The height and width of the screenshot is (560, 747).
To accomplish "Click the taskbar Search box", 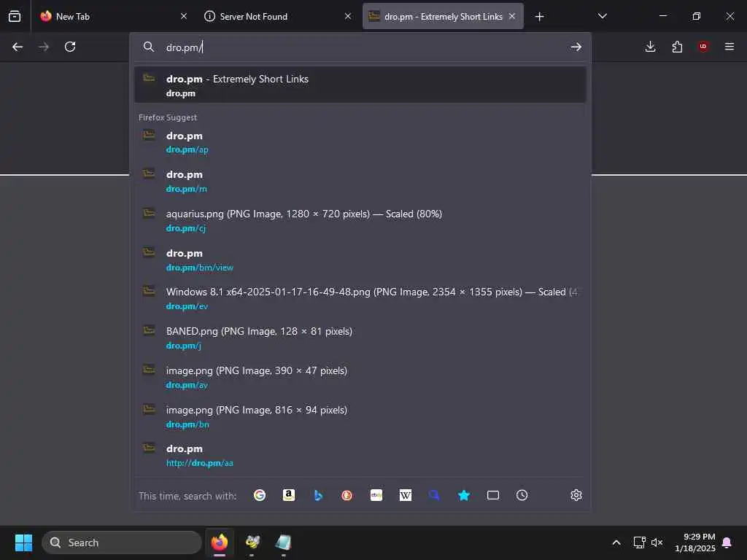I will point(122,542).
